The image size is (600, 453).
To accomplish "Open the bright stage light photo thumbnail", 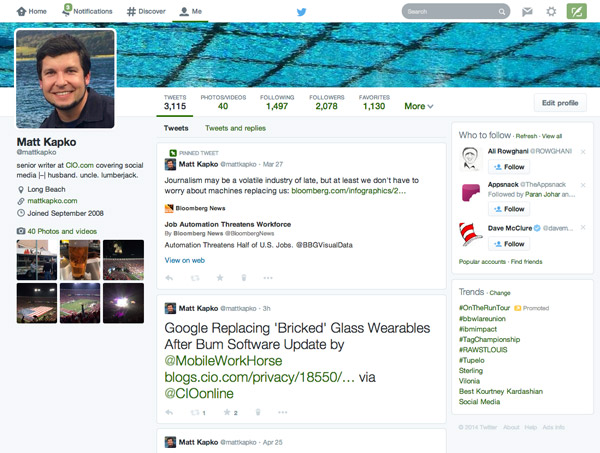I will pyautogui.click(x=123, y=303).
